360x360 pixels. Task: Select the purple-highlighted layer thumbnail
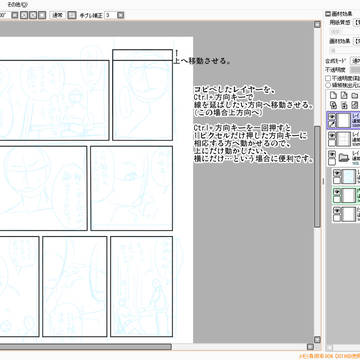[x=343, y=120]
